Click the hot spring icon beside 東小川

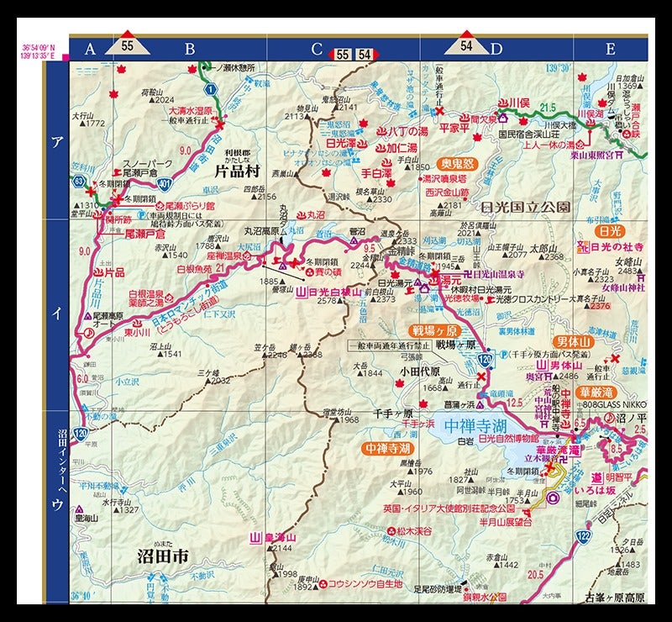tap(139, 324)
